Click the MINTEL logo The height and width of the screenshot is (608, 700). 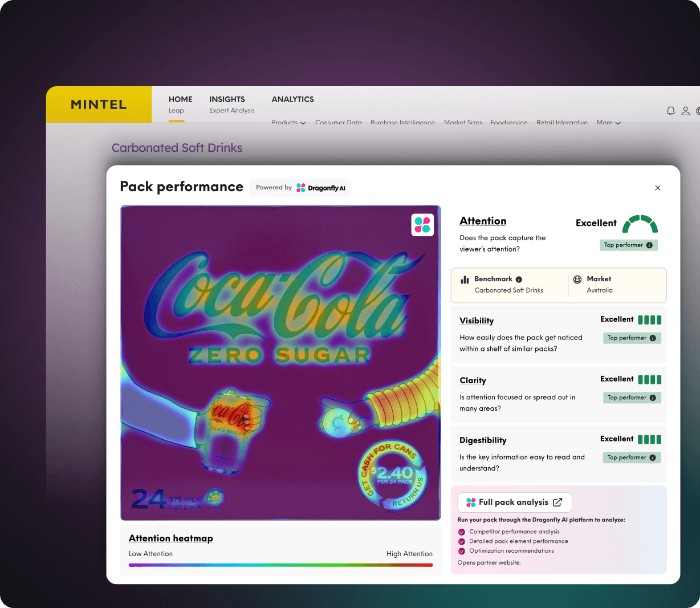click(x=99, y=104)
